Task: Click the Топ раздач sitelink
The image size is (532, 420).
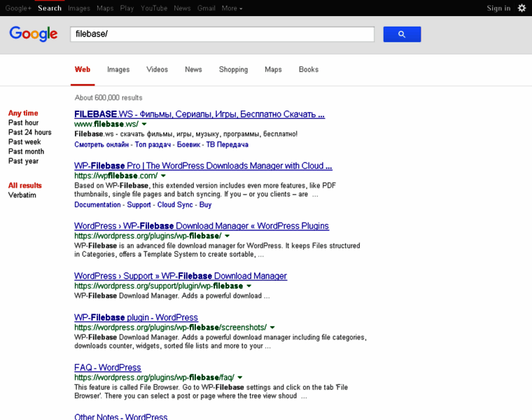Action: (x=153, y=144)
